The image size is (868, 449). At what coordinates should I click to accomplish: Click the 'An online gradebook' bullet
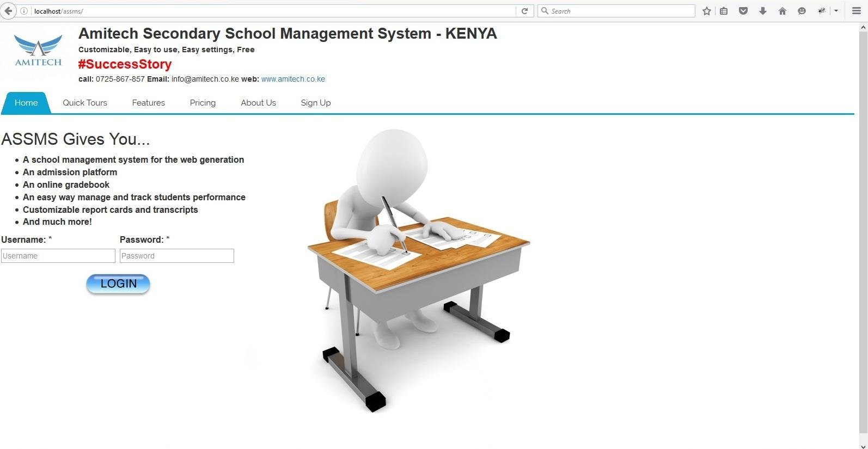[66, 184]
